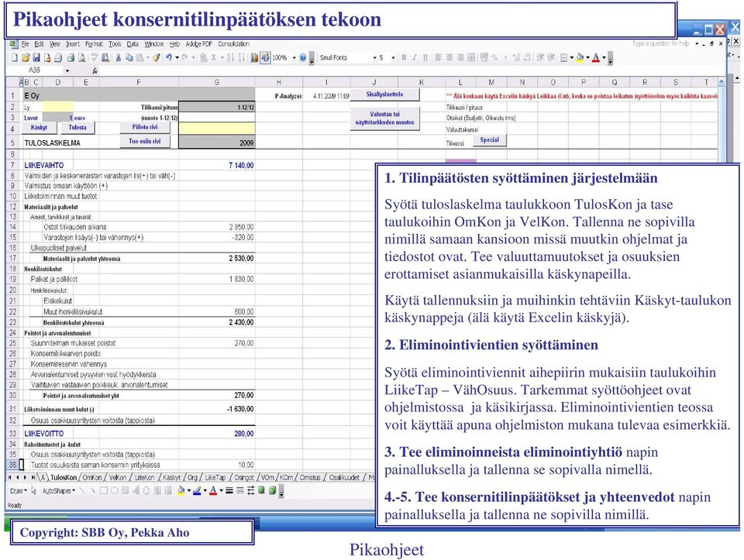Click the Shadow Style icon in Drawing toolbar
The height and width of the screenshot is (560, 744).
pos(261,491)
